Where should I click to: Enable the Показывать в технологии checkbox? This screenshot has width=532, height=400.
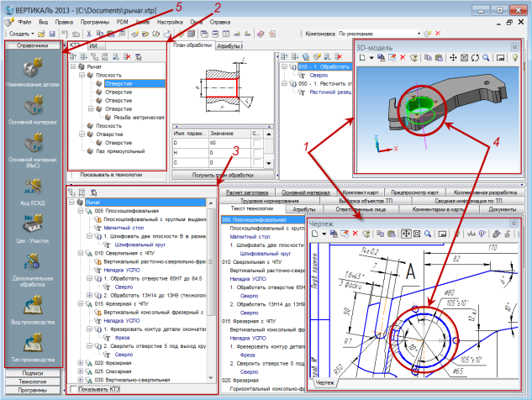coord(74,174)
